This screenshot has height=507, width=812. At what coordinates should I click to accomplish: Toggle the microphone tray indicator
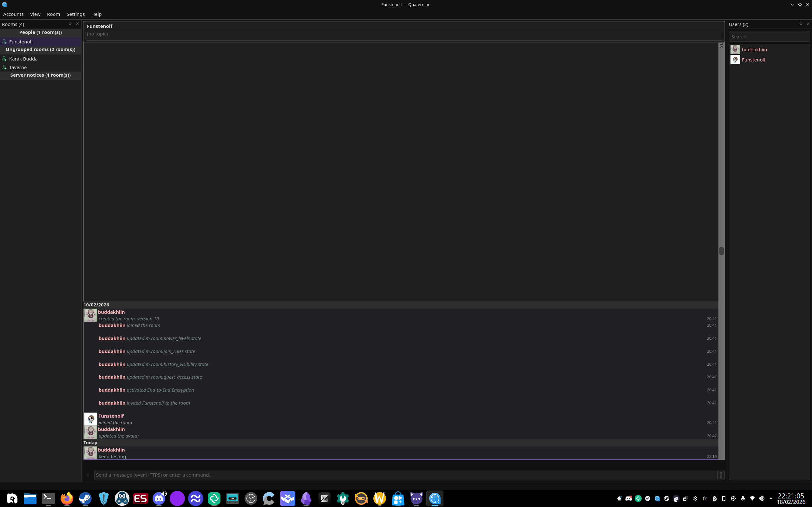[743, 499]
